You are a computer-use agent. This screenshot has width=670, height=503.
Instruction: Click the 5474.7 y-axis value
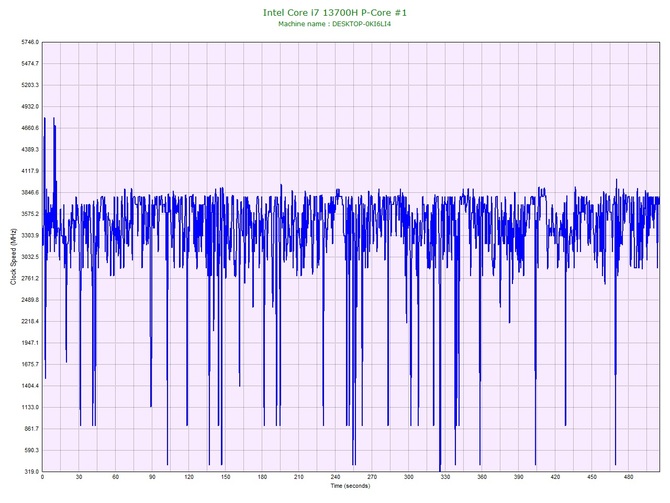[30, 63]
